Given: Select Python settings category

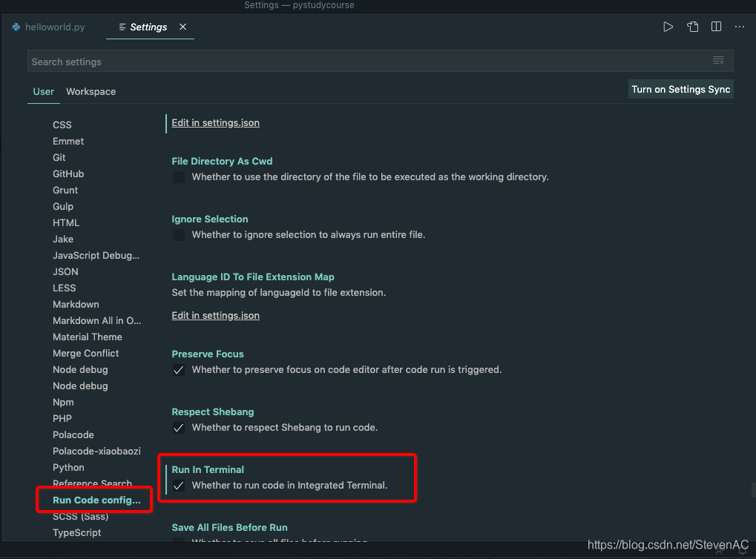Looking at the screenshot, I should click(68, 467).
